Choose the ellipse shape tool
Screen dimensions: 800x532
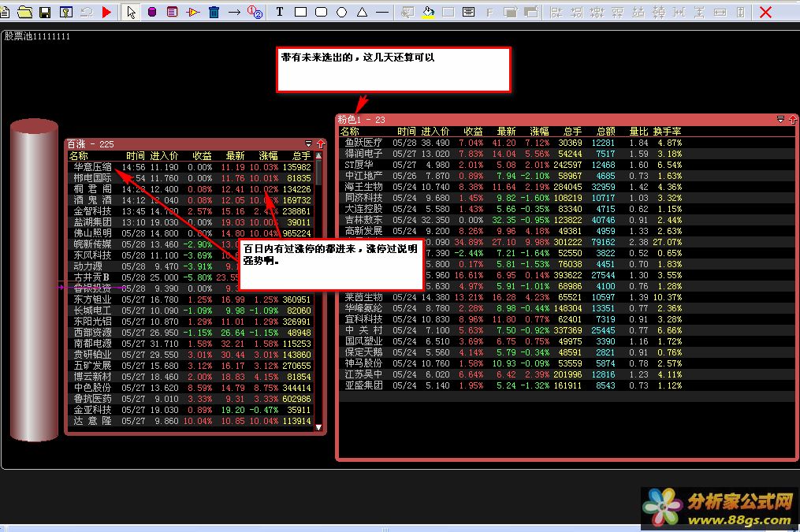[341, 12]
